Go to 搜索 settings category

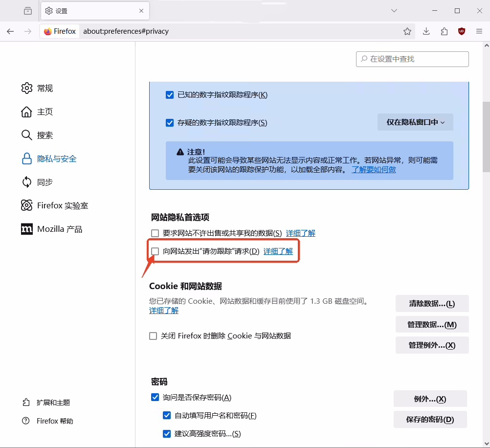(x=45, y=135)
